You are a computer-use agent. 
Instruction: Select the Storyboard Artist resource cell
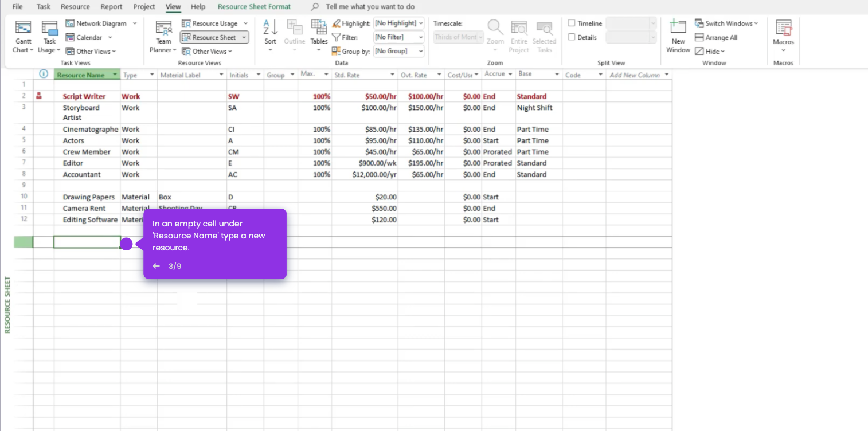pos(87,112)
